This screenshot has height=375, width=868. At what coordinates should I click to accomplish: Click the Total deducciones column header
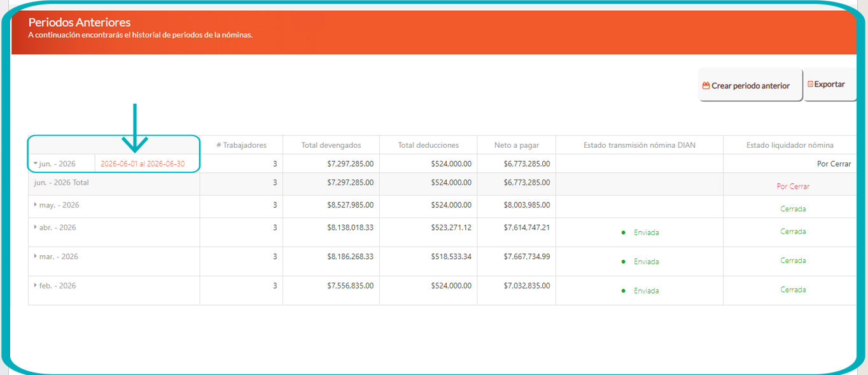click(x=428, y=145)
